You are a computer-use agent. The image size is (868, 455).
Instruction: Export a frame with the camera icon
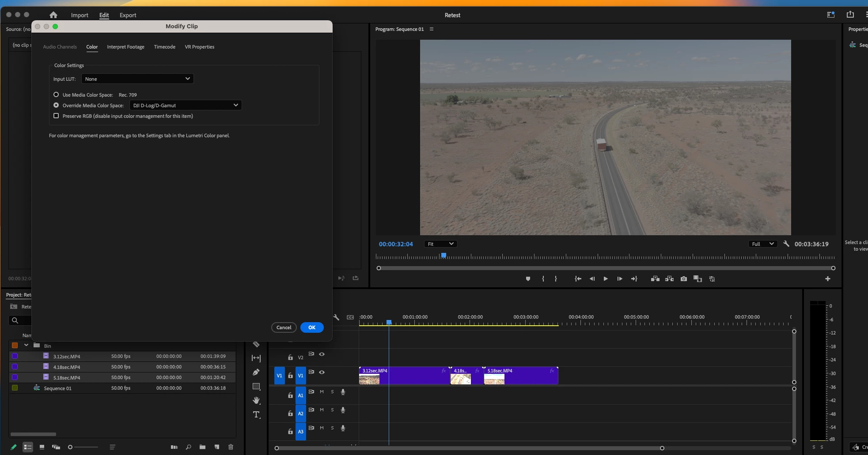tap(684, 279)
